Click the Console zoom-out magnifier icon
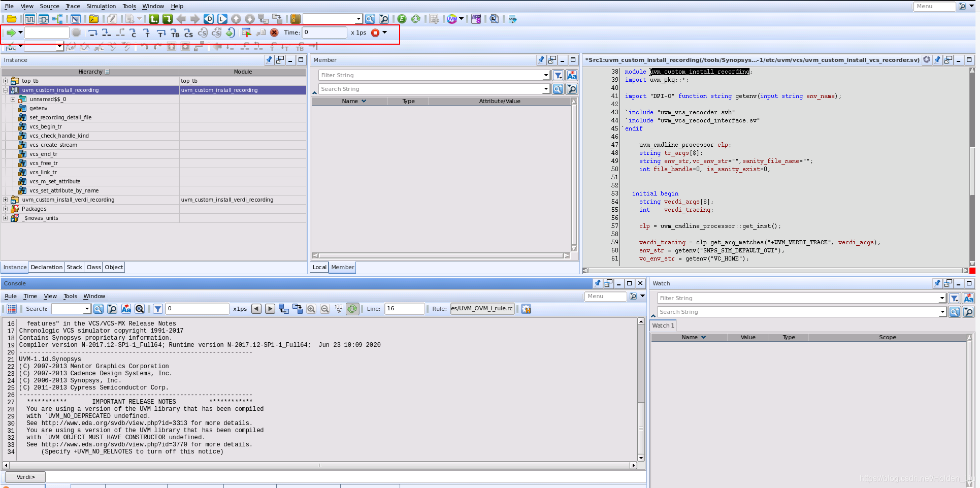 point(325,309)
